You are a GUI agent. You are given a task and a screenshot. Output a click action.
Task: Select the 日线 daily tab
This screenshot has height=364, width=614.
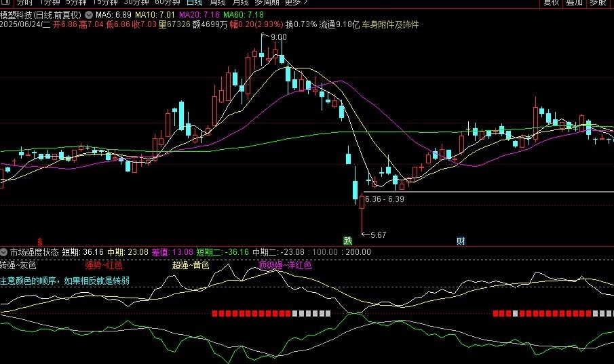195,2
